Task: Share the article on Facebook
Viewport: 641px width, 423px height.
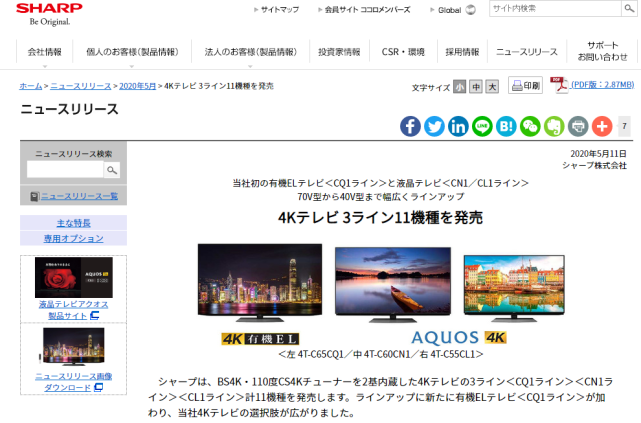Action: [x=410, y=126]
